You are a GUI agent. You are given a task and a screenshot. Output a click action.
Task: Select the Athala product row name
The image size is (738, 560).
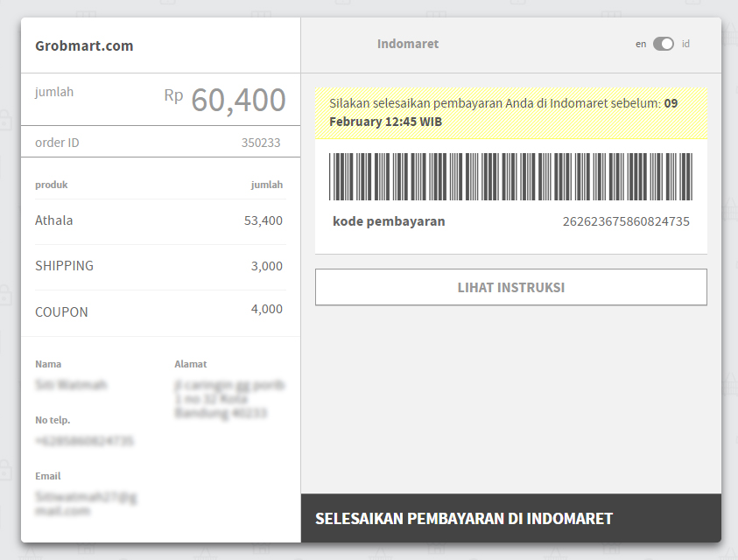[x=53, y=220]
